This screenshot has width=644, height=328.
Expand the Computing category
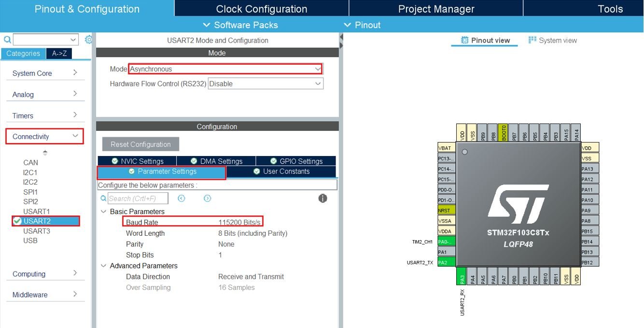45,274
